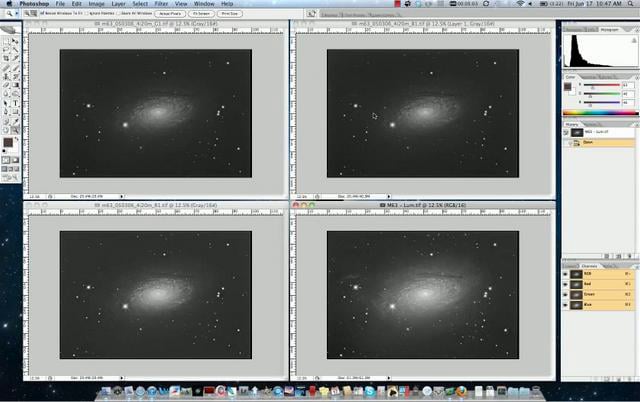Hide the Red channel visibility eye

click(566, 284)
